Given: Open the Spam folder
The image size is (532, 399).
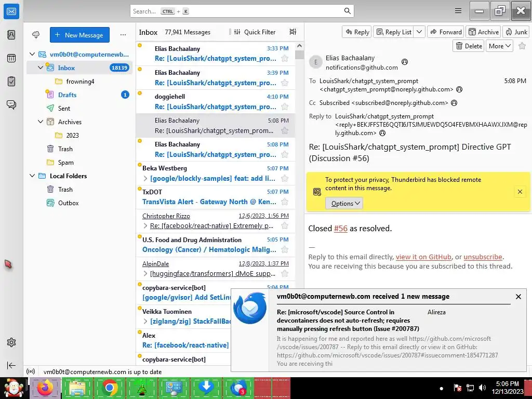Looking at the screenshot, I should (x=79, y=163).
